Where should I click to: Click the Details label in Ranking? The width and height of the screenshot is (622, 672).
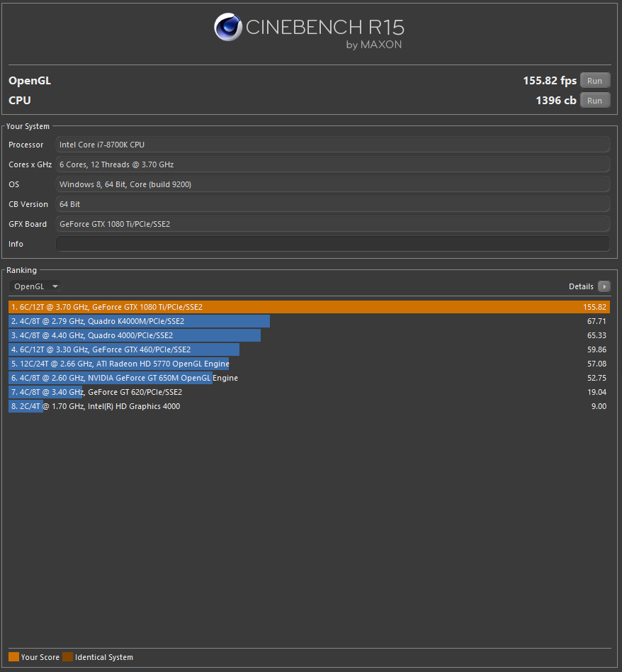point(581,286)
